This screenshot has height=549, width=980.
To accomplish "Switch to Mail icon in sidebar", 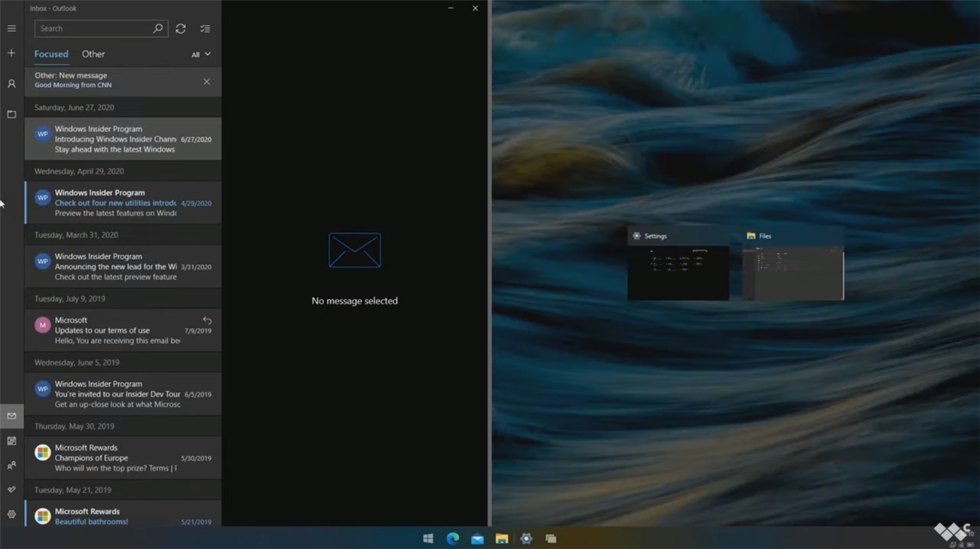I will tap(12, 416).
